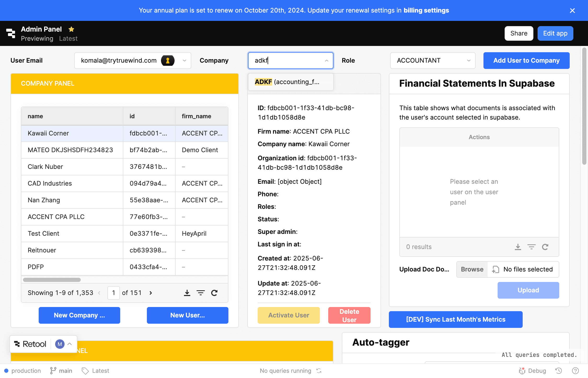The height and width of the screenshot is (378, 588).
Task: Click Add User to Company
Action: pyautogui.click(x=526, y=60)
